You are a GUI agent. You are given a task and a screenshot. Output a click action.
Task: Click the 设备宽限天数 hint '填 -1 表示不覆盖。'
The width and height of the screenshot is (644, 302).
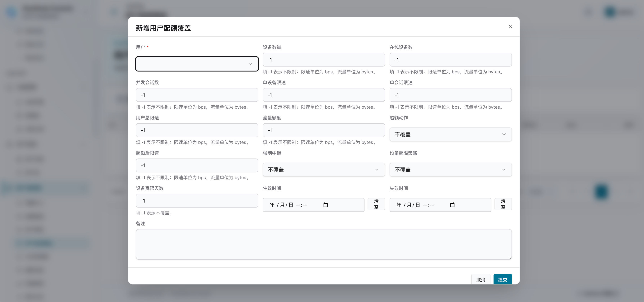(x=155, y=213)
